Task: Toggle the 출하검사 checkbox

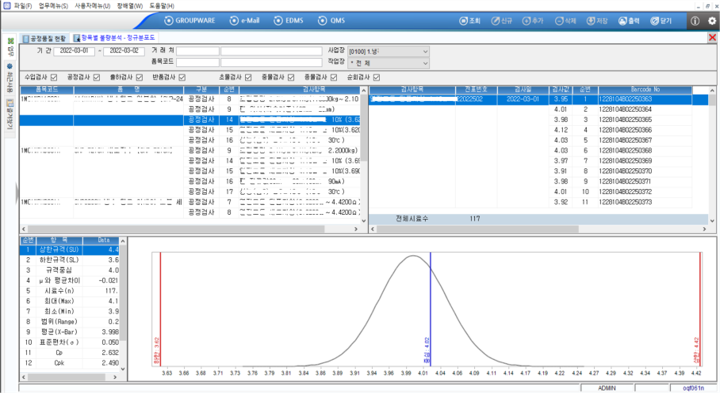Action: pyautogui.click(x=139, y=77)
